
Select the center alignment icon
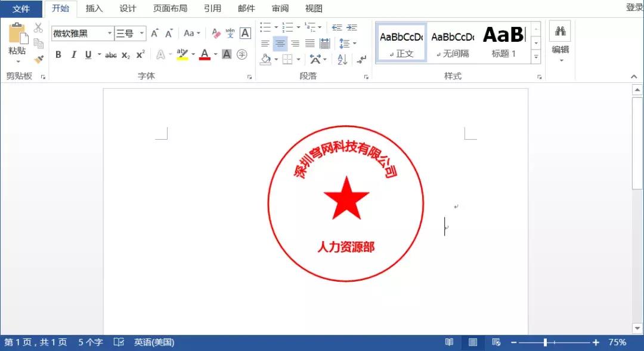click(x=280, y=43)
